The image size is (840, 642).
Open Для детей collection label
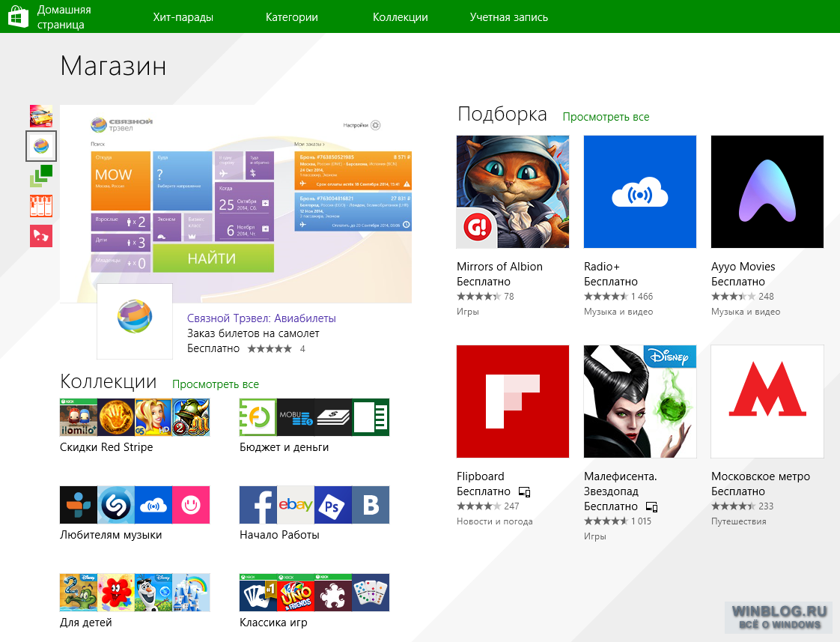tap(85, 623)
